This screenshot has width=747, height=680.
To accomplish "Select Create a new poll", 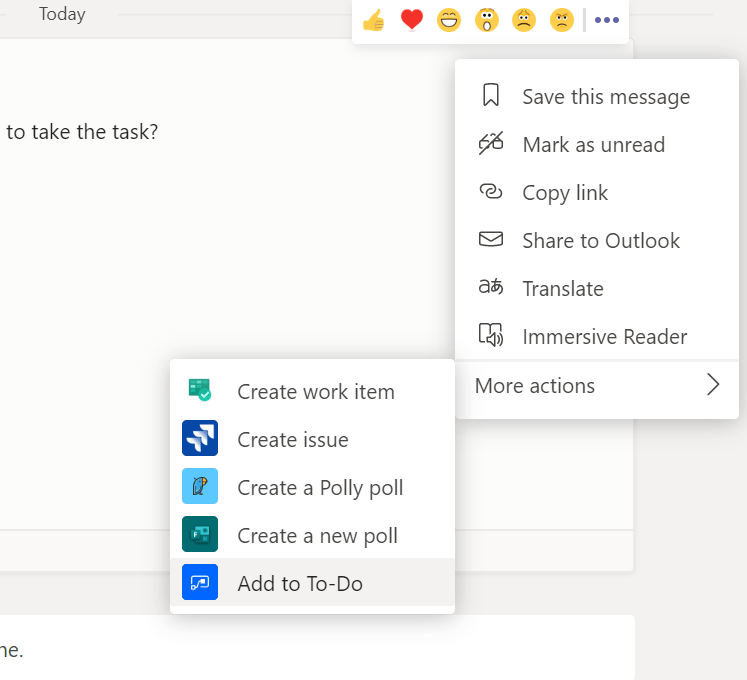I will [317, 536].
